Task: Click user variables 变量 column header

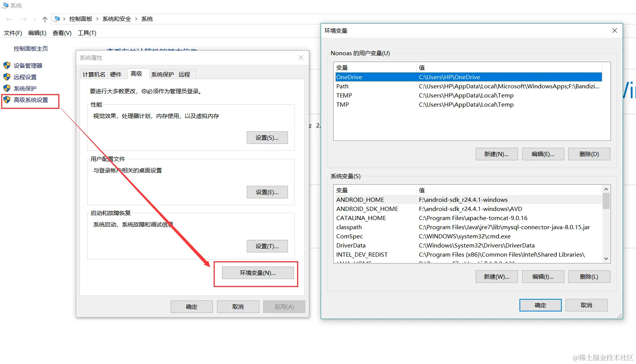Action: pyautogui.click(x=375, y=67)
